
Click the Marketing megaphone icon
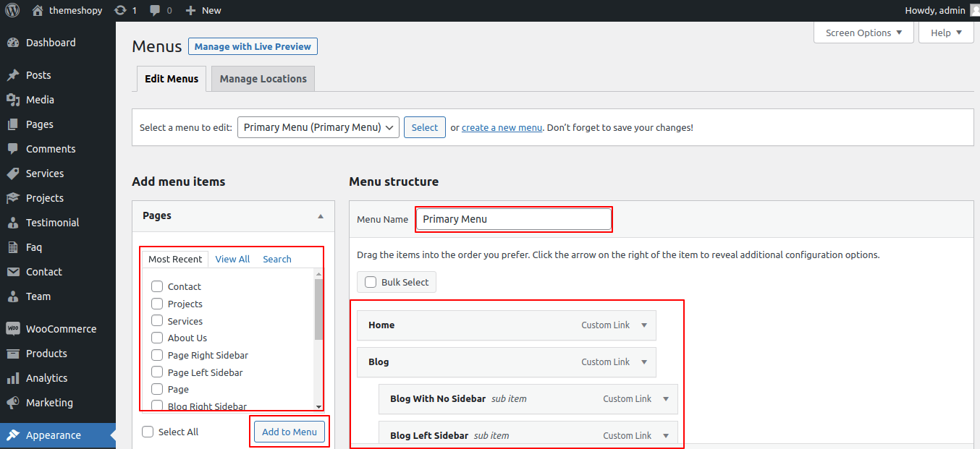(12, 403)
